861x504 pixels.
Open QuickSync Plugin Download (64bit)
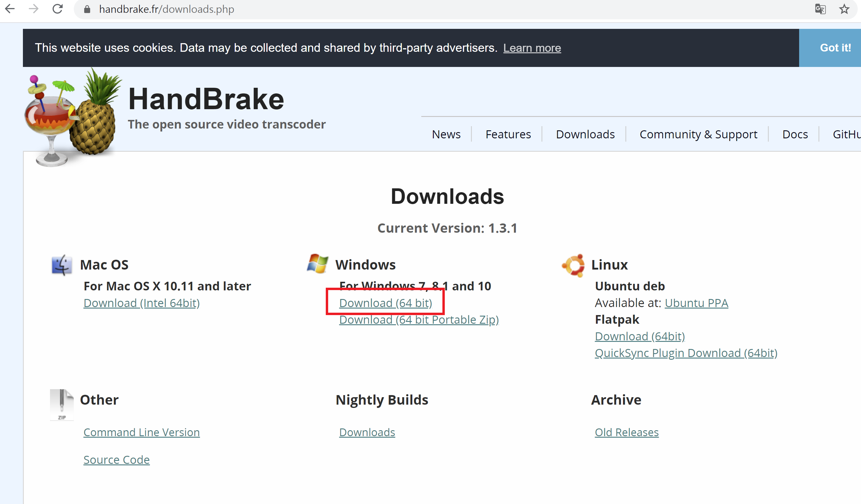pos(686,353)
